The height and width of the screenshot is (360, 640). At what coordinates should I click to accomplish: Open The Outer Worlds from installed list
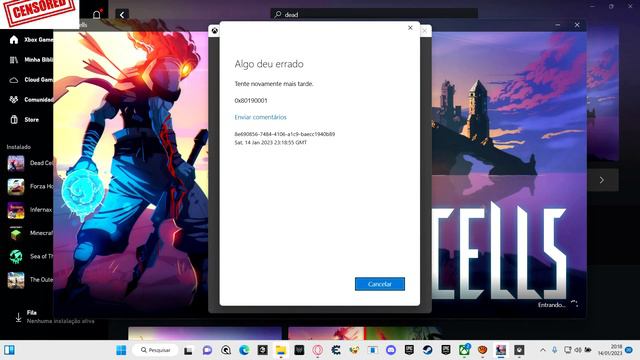click(x=30, y=280)
